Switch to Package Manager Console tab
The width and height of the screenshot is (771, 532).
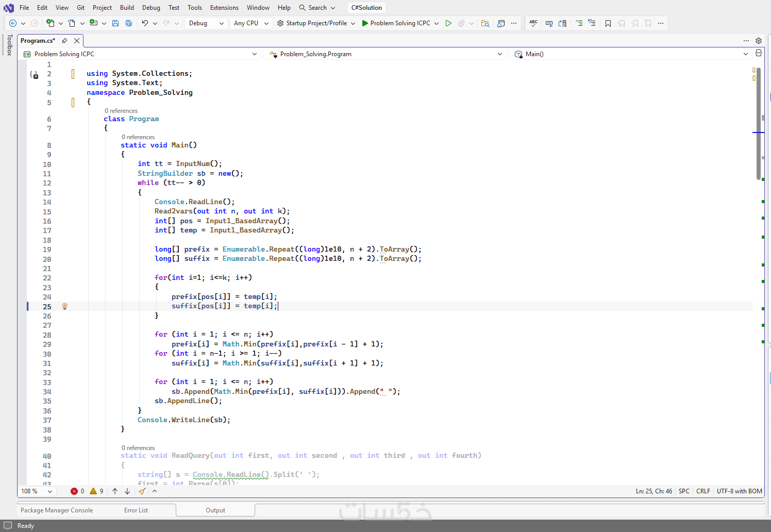(57, 510)
